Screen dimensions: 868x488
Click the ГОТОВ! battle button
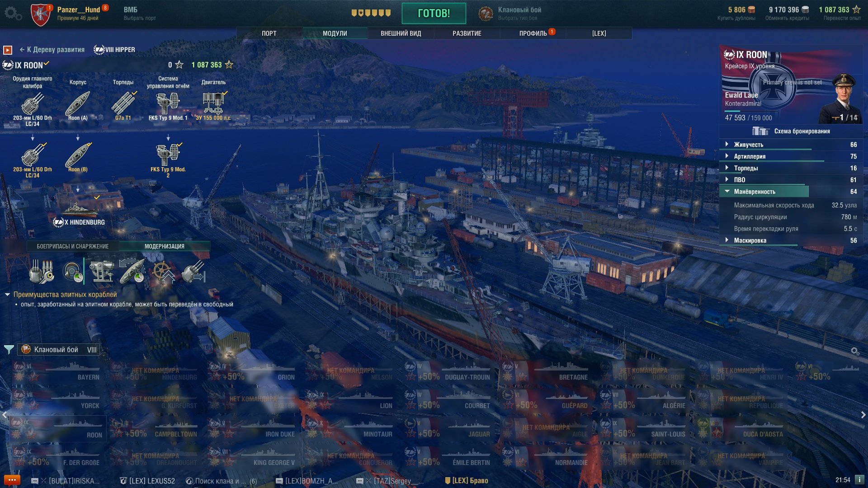pos(434,13)
